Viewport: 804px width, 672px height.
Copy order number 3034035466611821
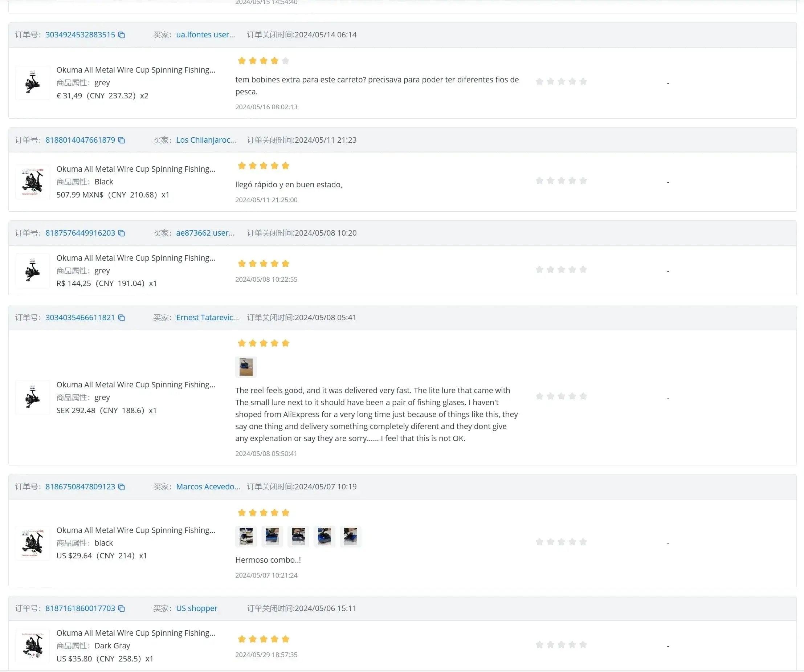[x=121, y=318]
